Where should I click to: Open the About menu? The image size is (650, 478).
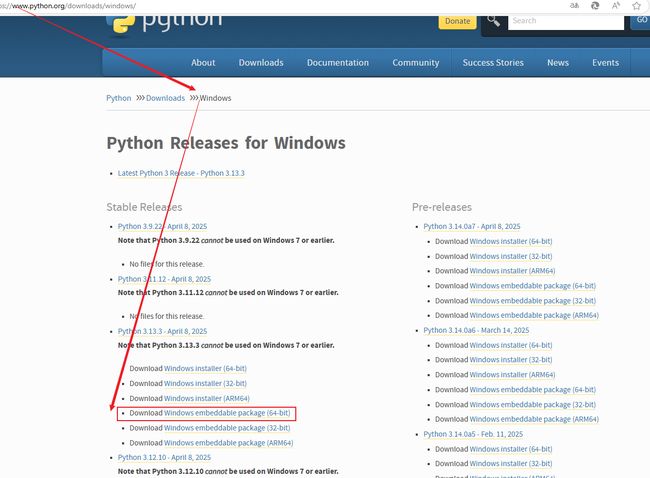click(203, 63)
